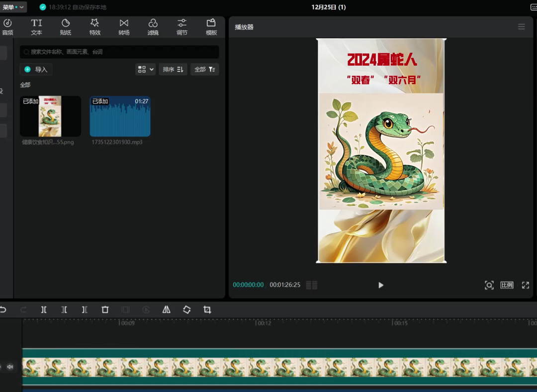The width and height of the screenshot is (537, 392).
Task: Open the 音频 audio tab
Action: coord(7,27)
